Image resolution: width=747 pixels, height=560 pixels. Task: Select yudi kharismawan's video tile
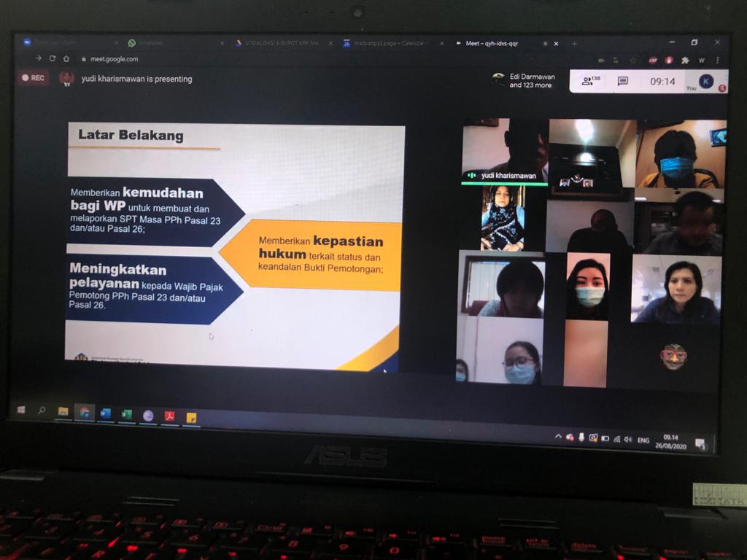504,152
